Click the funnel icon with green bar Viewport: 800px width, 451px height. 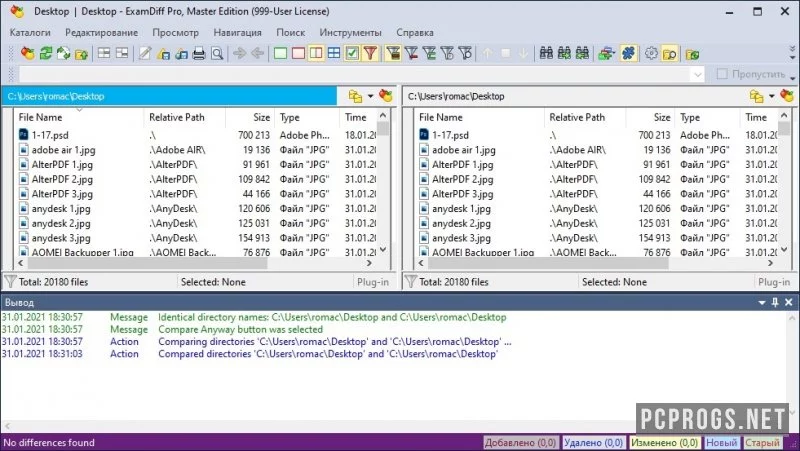tap(429, 53)
